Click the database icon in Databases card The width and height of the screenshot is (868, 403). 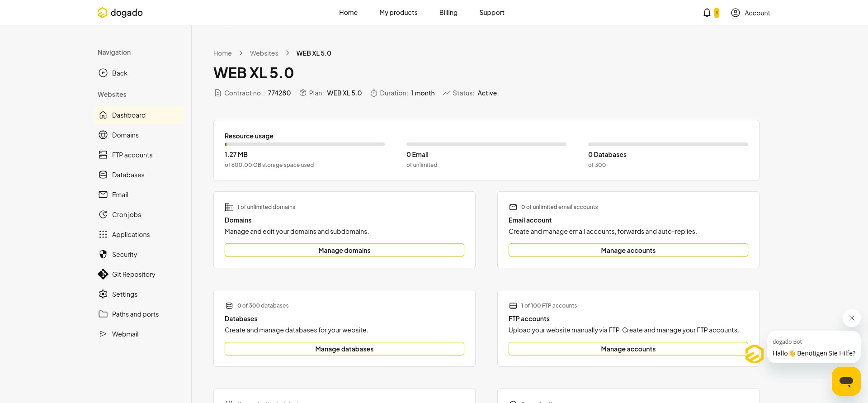click(x=229, y=306)
